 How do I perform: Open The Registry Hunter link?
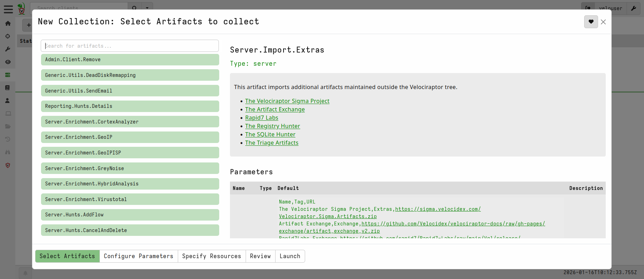point(272,126)
